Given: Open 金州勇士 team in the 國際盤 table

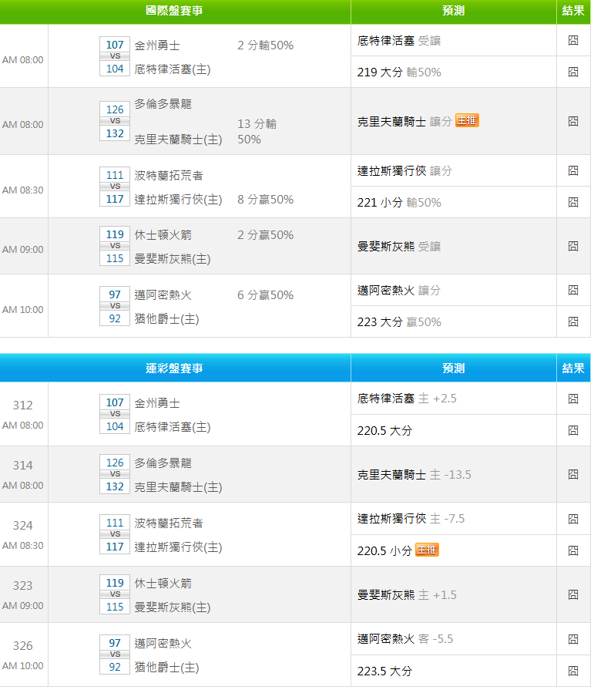Looking at the screenshot, I should point(157,45).
